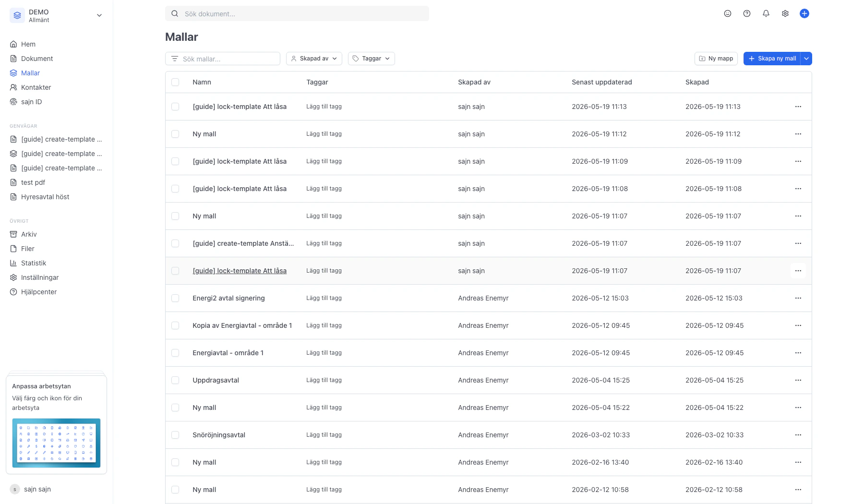Check the Energi2 avtal signering row checkbox
The height and width of the screenshot is (504, 864).
coord(175,298)
